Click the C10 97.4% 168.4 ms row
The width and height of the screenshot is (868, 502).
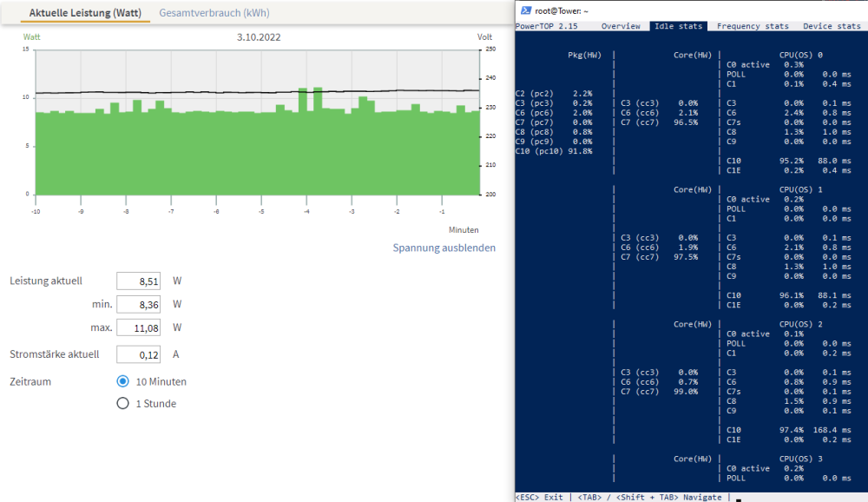click(x=789, y=430)
